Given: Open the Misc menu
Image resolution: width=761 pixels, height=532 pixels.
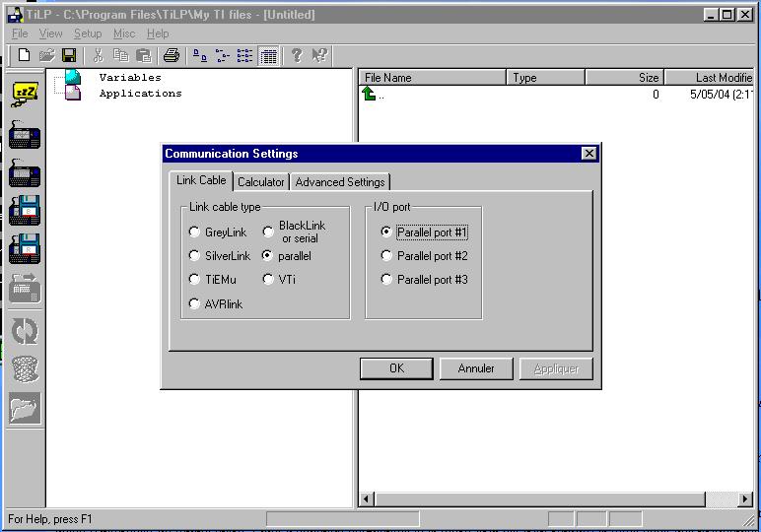Looking at the screenshot, I should tap(124, 33).
